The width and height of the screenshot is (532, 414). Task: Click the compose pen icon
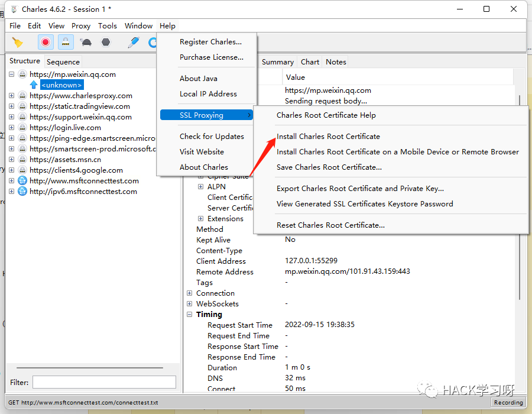tap(134, 42)
